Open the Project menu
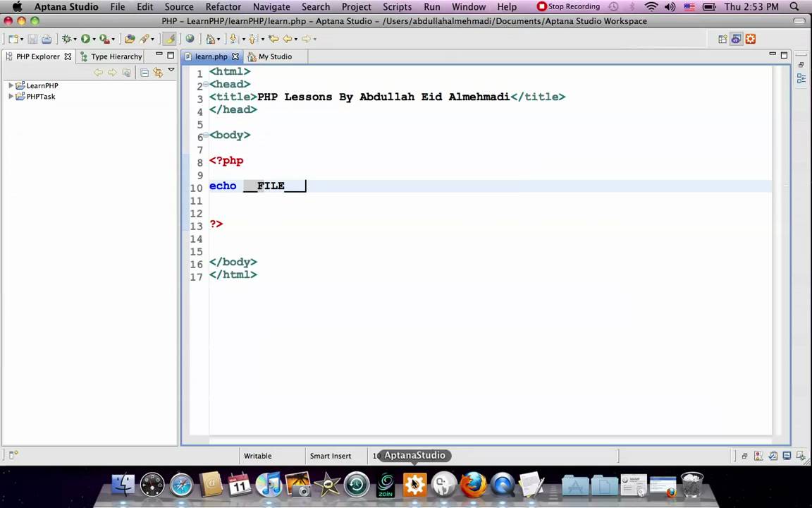 point(356,7)
